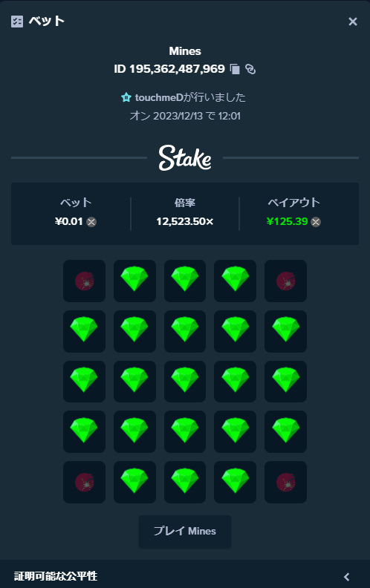Open the 証明可能な公平性 fairness panel label
The width and height of the screenshot is (370, 588).
[x=56, y=576]
